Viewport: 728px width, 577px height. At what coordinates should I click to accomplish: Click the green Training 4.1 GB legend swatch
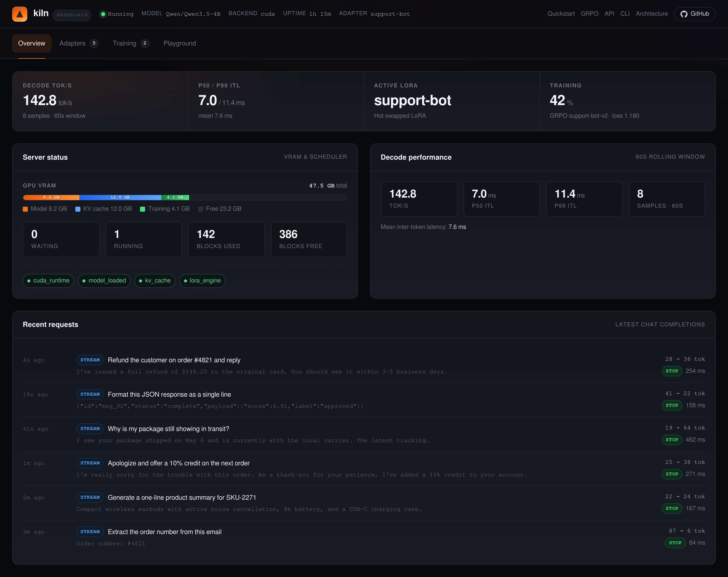tap(143, 209)
